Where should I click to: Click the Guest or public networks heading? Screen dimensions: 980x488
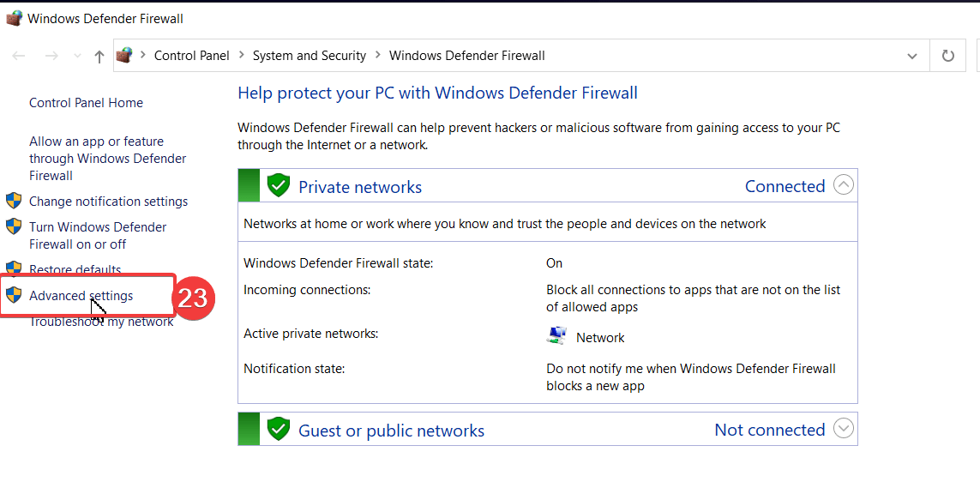coord(391,431)
